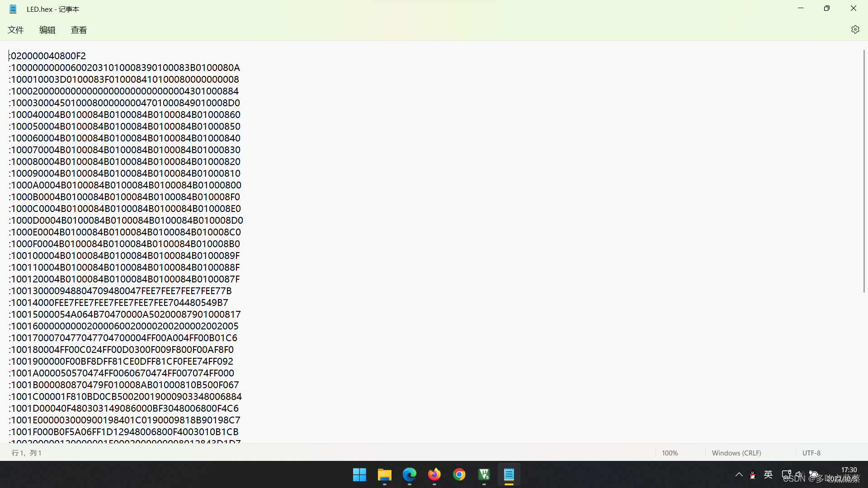Click the vertical scrollbar on right edge

[864, 172]
